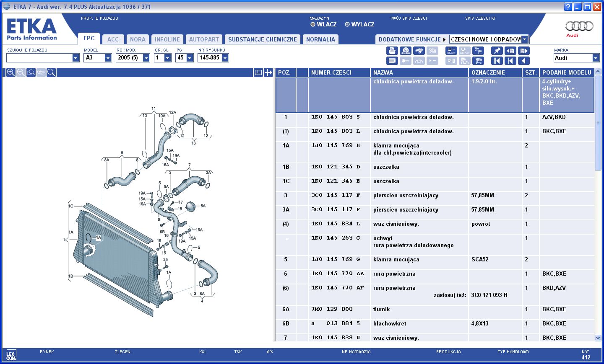
Task: Switch to the AUTOPART tab
Action: tap(204, 39)
